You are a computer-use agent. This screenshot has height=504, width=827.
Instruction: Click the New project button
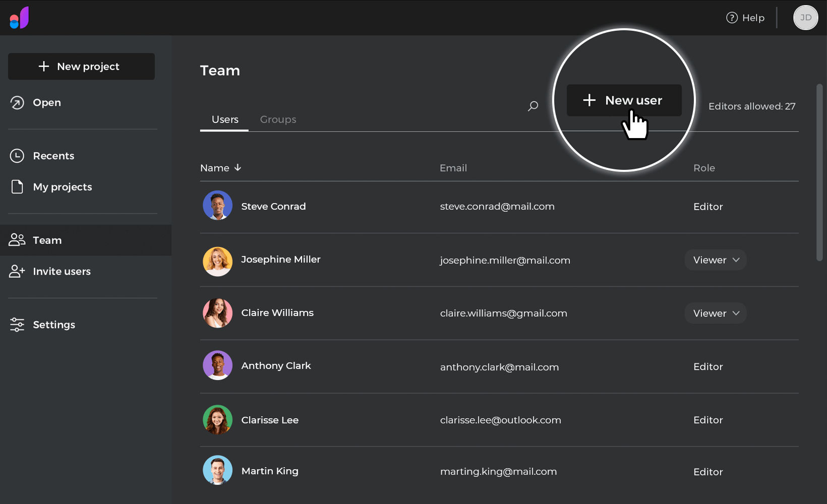point(81,67)
